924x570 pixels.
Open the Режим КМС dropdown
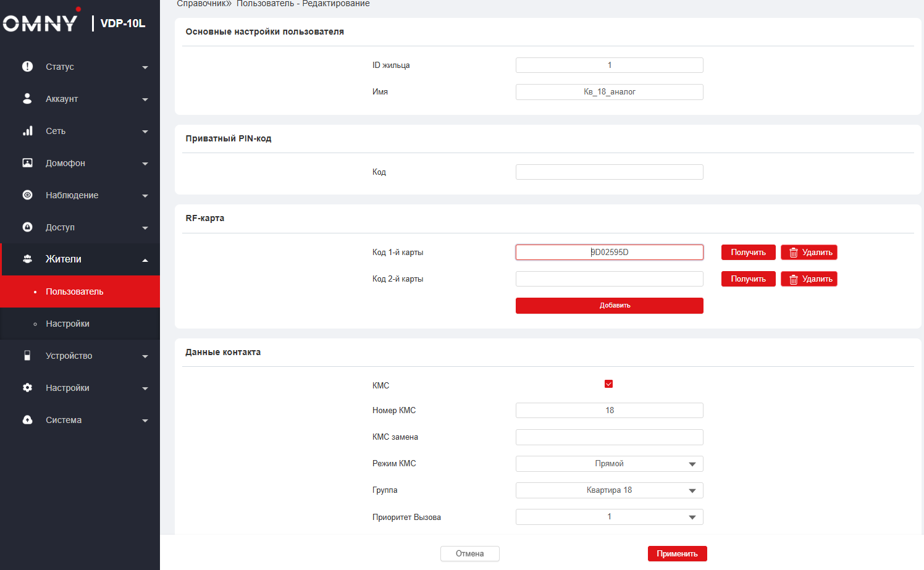609,464
